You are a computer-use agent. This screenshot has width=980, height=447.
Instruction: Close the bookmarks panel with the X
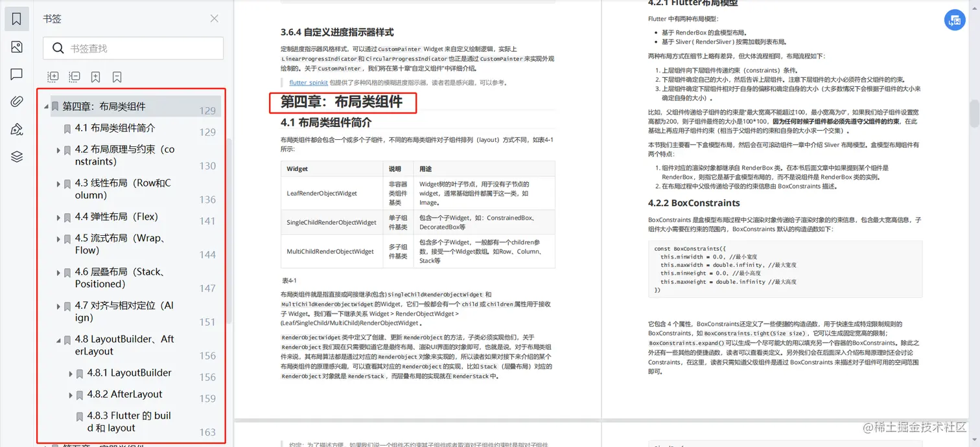pyautogui.click(x=214, y=19)
